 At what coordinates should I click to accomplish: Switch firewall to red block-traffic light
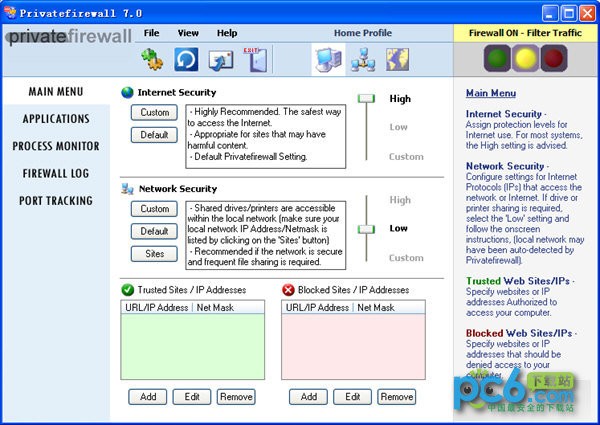[554, 58]
